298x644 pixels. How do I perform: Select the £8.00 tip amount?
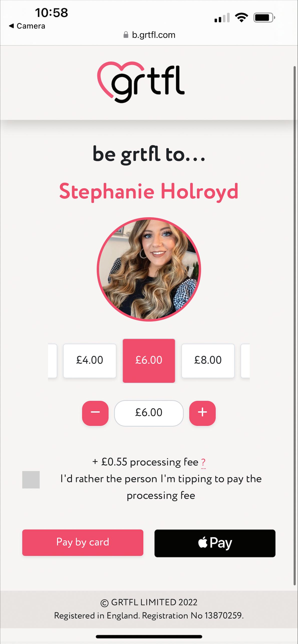click(208, 360)
